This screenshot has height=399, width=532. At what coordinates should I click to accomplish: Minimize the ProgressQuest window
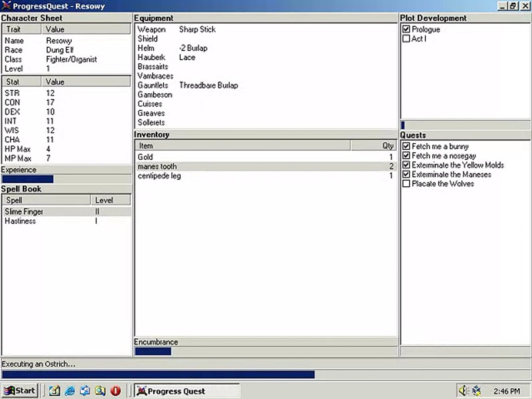click(502, 6)
